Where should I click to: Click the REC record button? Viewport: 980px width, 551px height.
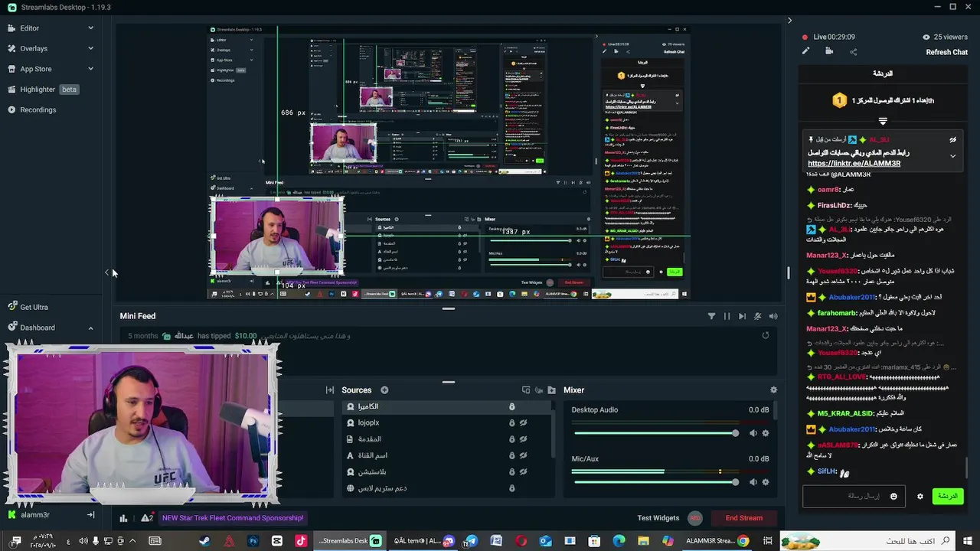695,518
